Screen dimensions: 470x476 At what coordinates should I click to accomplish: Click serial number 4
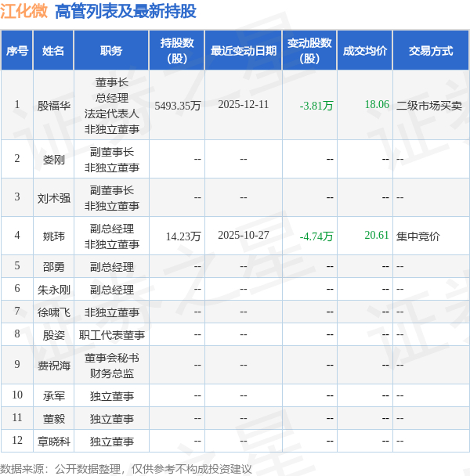[17, 236]
